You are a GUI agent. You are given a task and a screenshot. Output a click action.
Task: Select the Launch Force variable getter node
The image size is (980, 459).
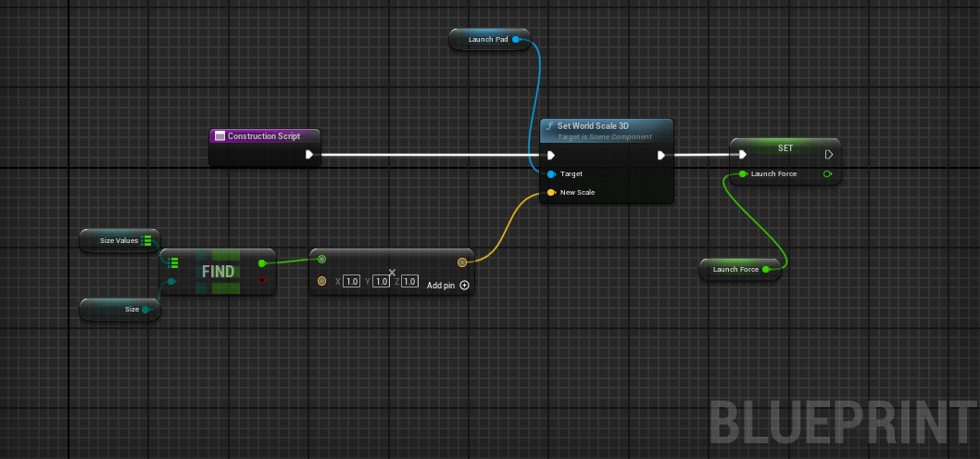click(735, 270)
